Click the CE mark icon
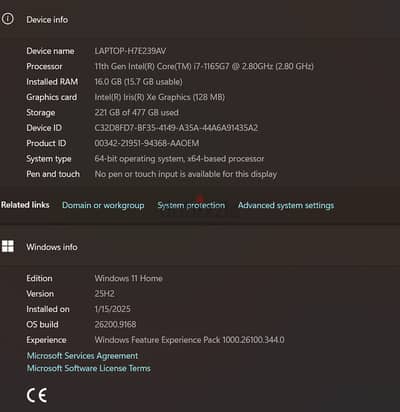 pos(37,395)
